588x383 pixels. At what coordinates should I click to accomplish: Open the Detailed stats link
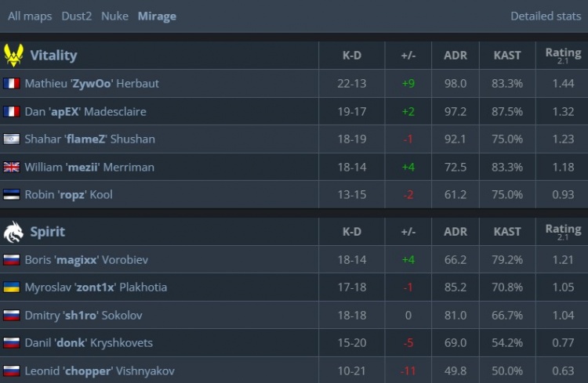tap(546, 16)
